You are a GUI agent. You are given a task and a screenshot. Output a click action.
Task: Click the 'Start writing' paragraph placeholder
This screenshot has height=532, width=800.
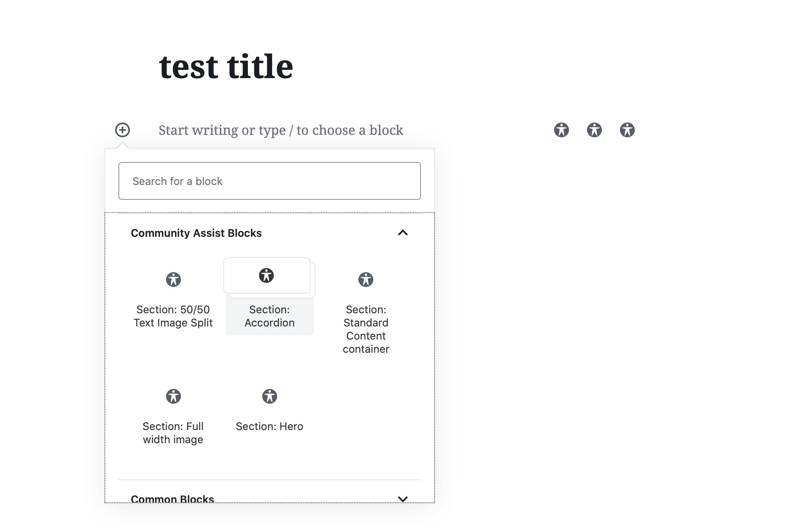coord(281,130)
